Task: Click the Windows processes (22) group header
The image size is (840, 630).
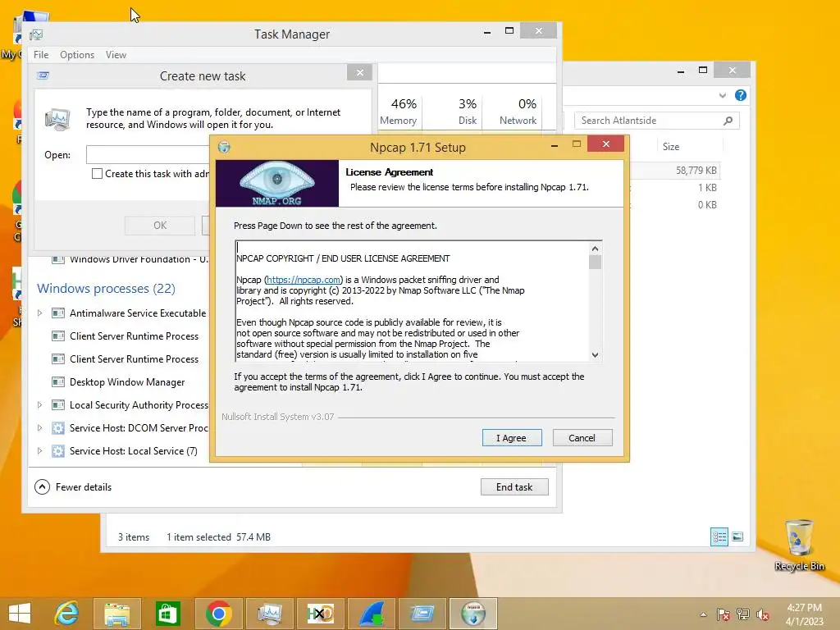Action: (106, 288)
